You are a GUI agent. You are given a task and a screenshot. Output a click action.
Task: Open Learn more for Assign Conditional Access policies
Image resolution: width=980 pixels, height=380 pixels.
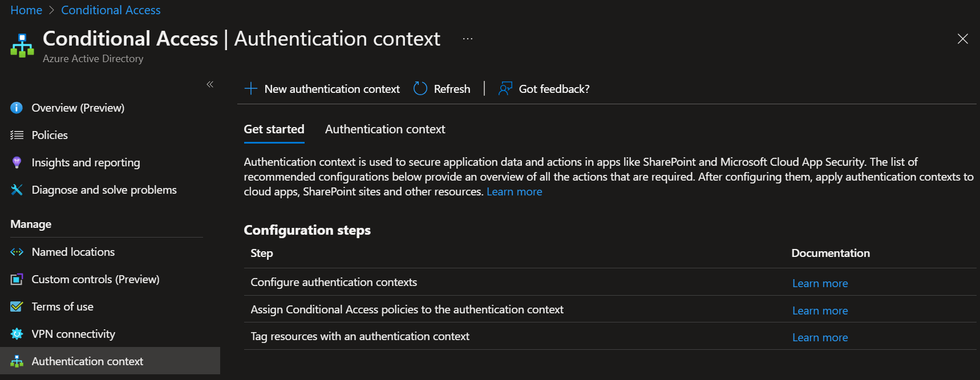[x=820, y=310]
